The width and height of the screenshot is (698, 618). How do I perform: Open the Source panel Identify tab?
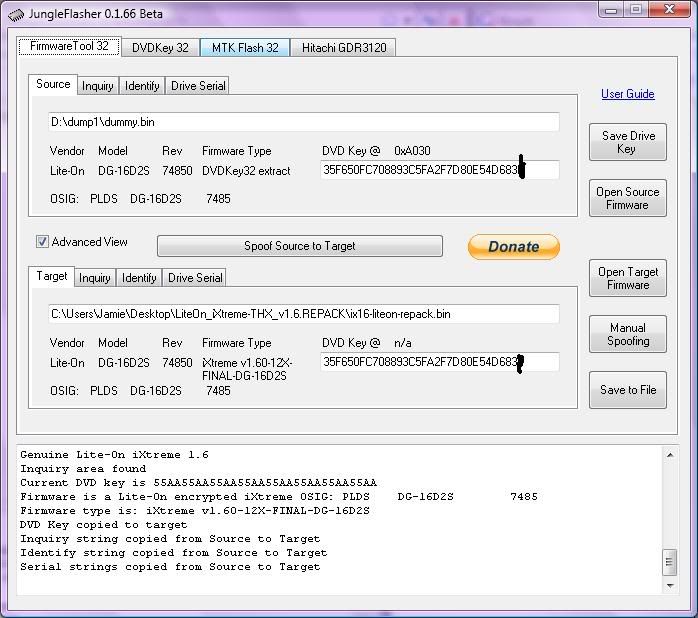(x=142, y=86)
